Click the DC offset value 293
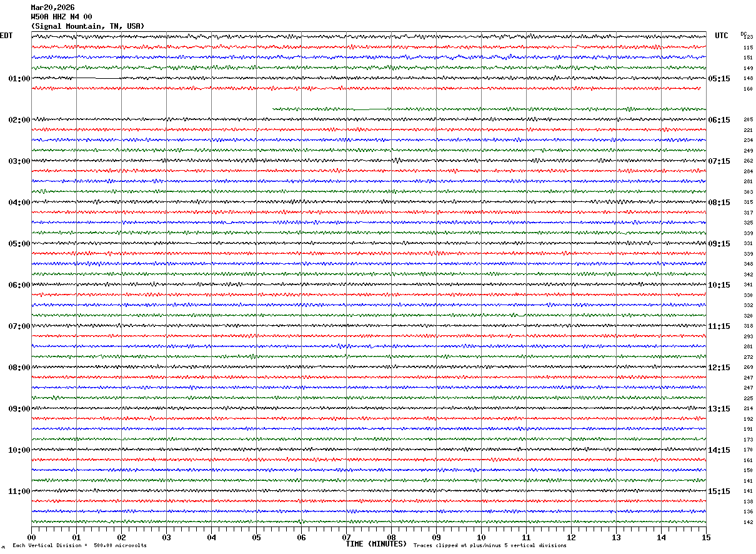Viewport: 756px width, 554px height. tap(748, 336)
